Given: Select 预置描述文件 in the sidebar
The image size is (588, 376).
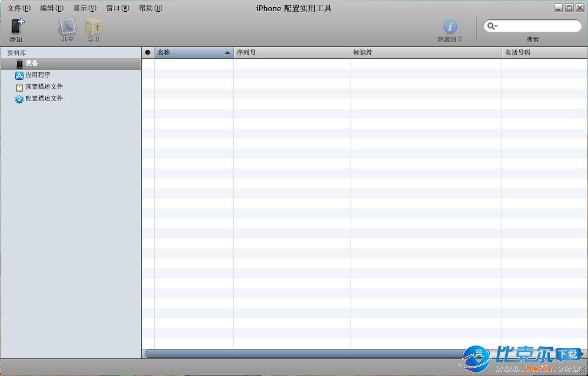Looking at the screenshot, I should (71, 87).
